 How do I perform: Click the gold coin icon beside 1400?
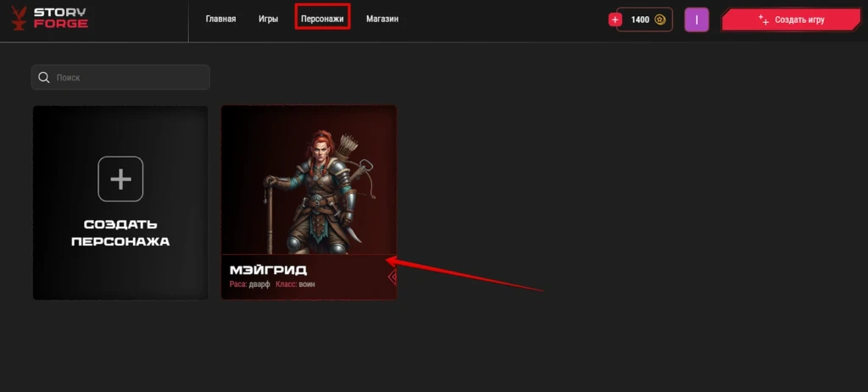tap(659, 19)
